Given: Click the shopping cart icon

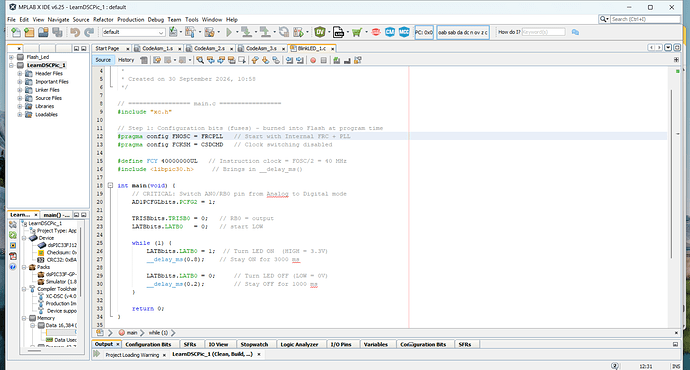Looking at the screenshot, I should tap(356, 32).
